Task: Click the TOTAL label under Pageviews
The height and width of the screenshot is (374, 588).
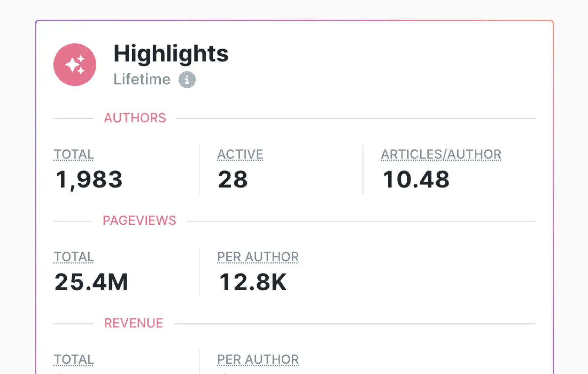Action: click(74, 257)
